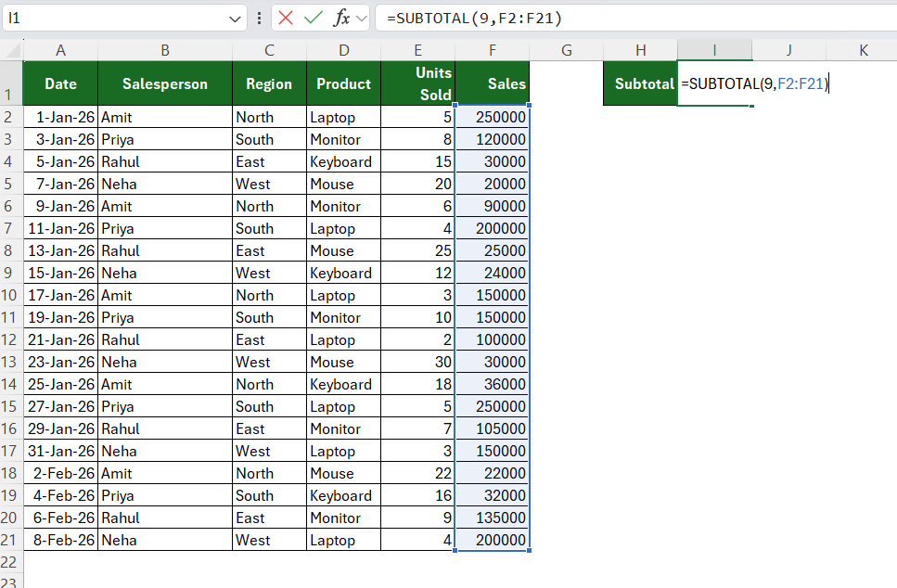
Task: Select Mouse in the 2-Feb-26 row
Action: tap(344, 474)
